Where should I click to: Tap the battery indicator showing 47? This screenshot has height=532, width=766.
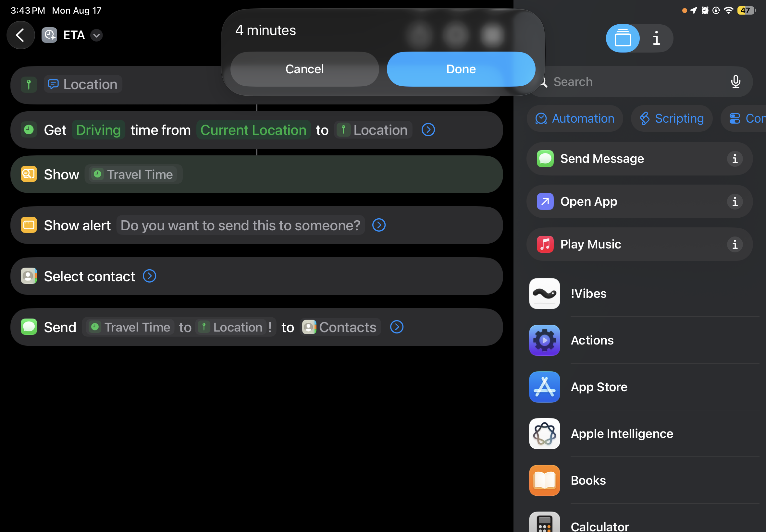click(746, 10)
